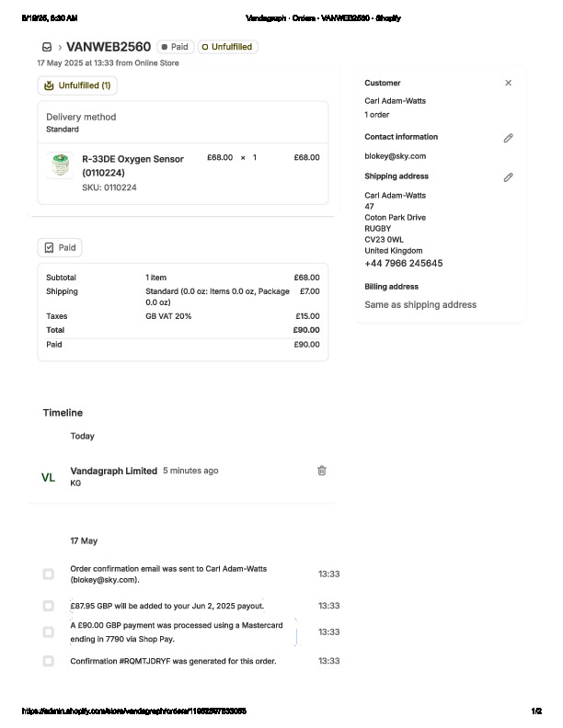563x728 pixels.
Task: Click the Paid status badge in header
Action: tap(175, 47)
